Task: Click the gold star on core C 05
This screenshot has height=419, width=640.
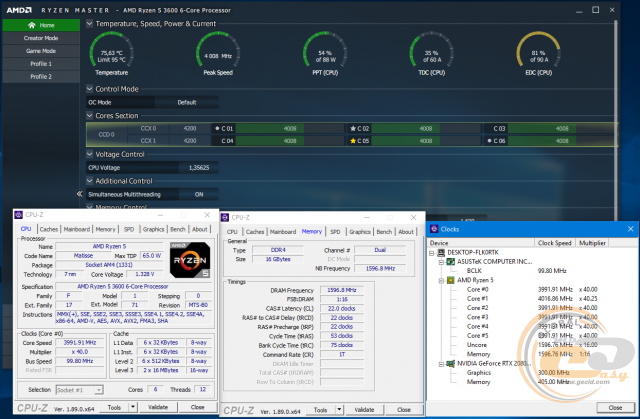Action: click(353, 141)
